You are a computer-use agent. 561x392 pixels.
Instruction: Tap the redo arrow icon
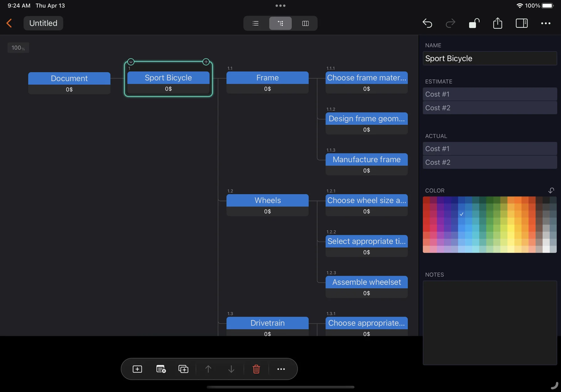pos(450,23)
